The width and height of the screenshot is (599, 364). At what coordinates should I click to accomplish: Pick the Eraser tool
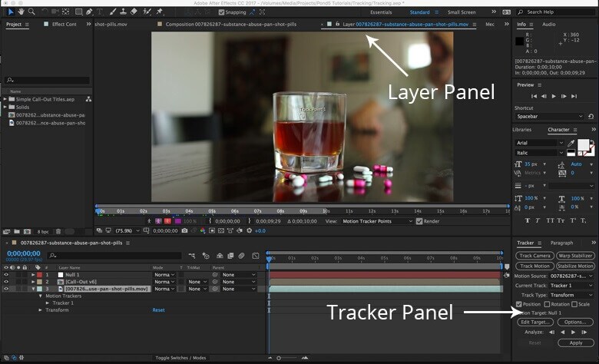coord(134,12)
